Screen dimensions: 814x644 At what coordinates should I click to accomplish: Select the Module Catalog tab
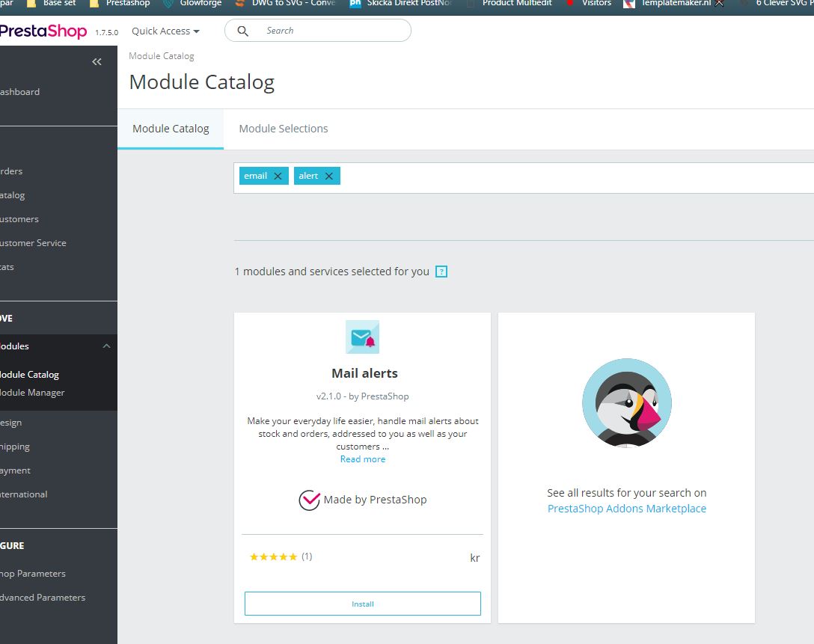click(171, 129)
